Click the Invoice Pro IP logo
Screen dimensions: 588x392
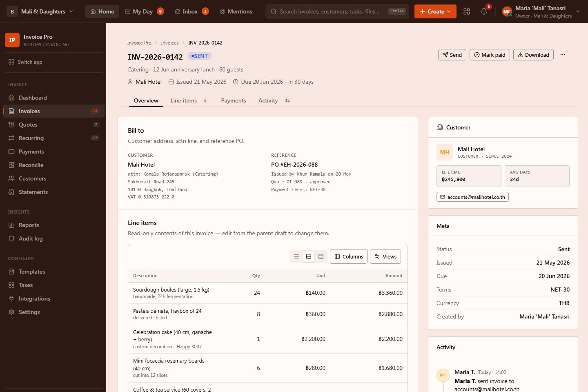click(12, 40)
